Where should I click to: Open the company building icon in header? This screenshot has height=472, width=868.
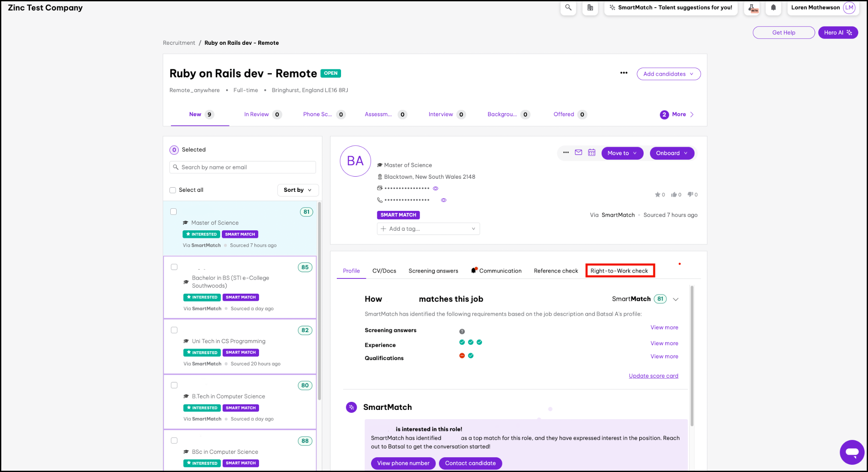[590, 8]
